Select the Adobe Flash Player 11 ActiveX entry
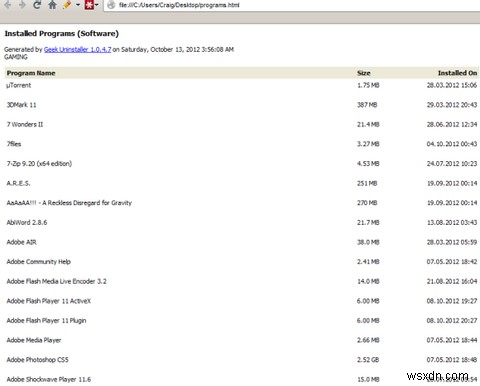 (49, 301)
